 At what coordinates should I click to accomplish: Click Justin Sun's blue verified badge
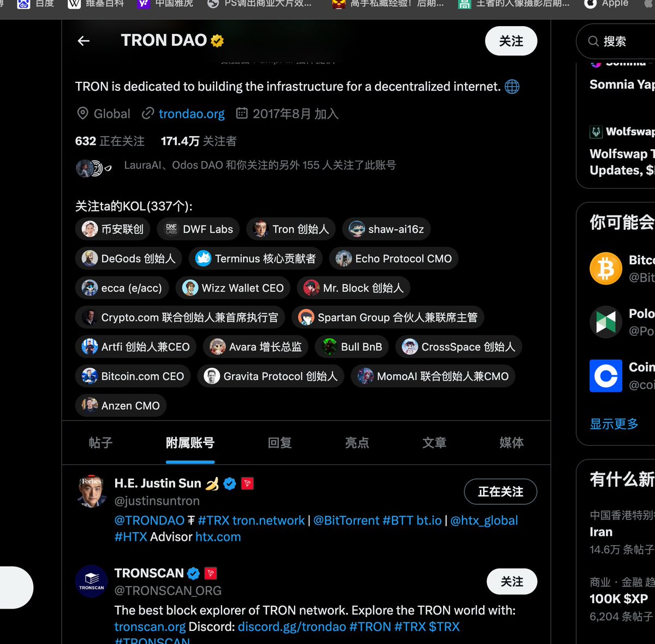click(x=230, y=483)
